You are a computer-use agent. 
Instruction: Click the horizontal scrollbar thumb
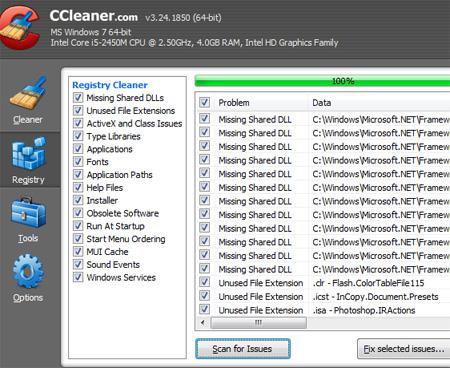tap(258, 322)
